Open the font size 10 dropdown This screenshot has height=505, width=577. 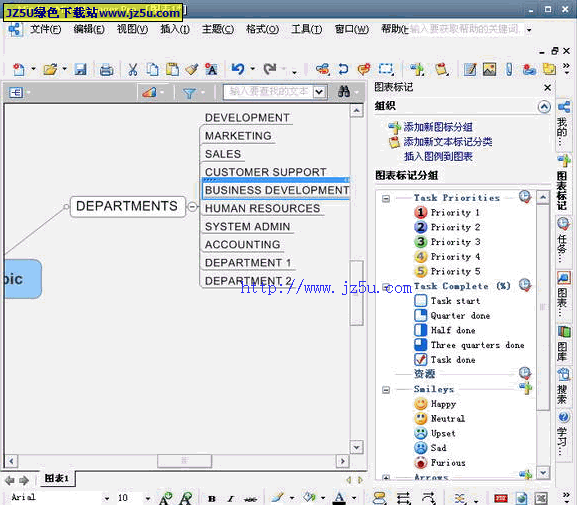[148, 498]
